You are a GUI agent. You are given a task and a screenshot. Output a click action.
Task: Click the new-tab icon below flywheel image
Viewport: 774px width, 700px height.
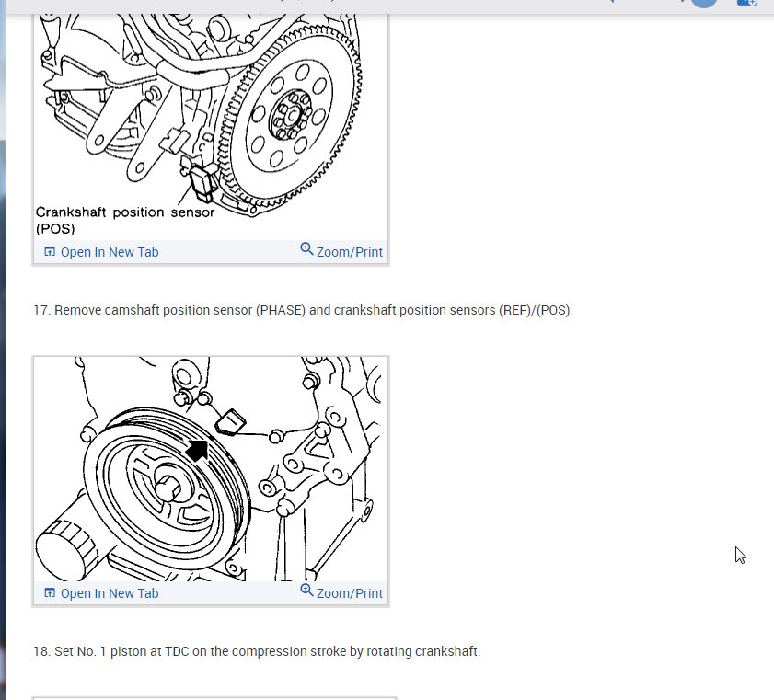pyautogui.click(x=50, y=252)
